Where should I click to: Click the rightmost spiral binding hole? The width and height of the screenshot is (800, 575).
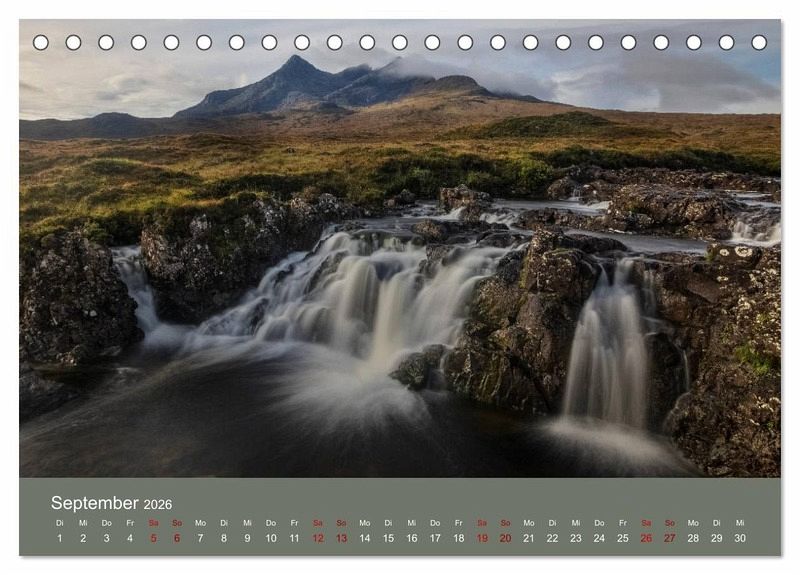click(759, 42)
